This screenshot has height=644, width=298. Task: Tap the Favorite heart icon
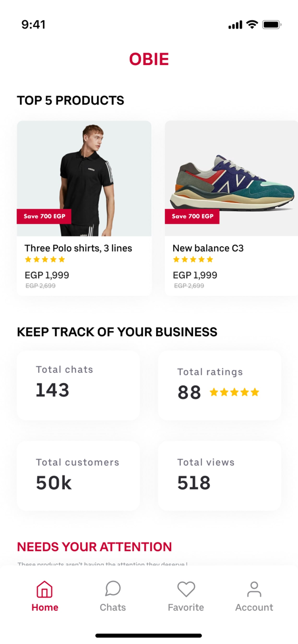click(x=186, y=589)
